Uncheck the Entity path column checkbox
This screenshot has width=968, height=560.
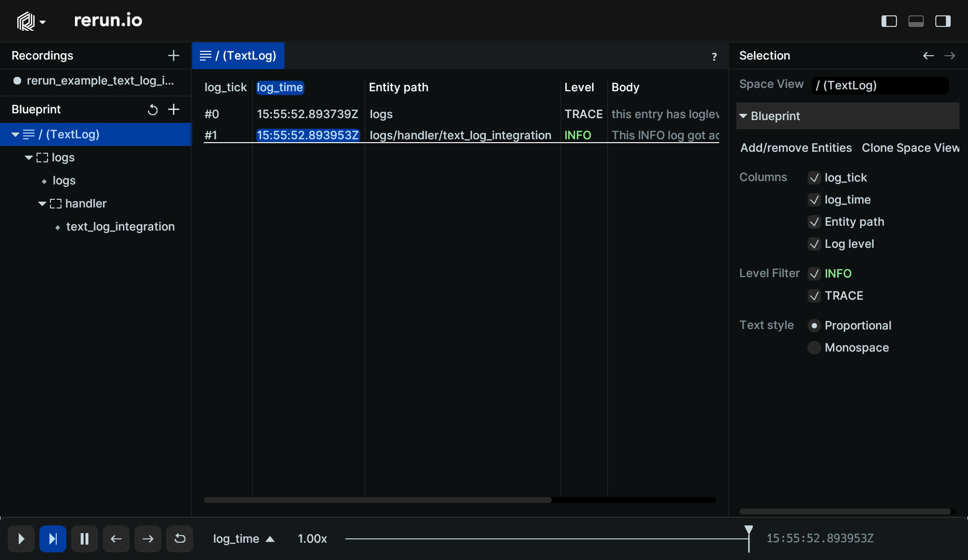point(814,222)
